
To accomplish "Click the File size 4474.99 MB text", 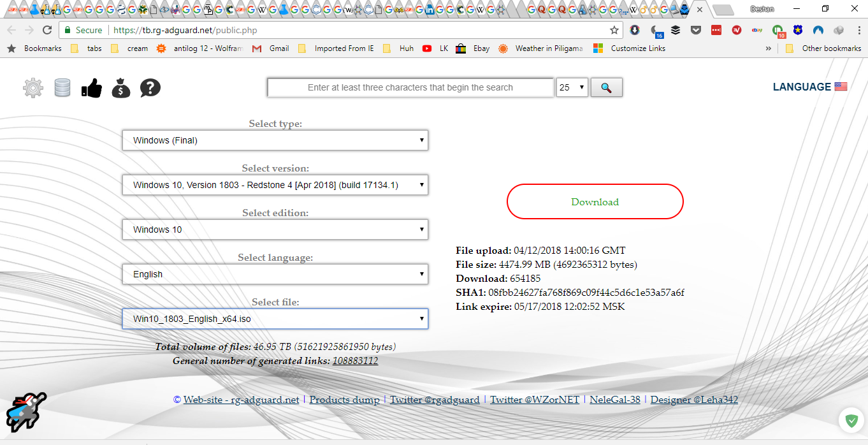I will [547, 265].
